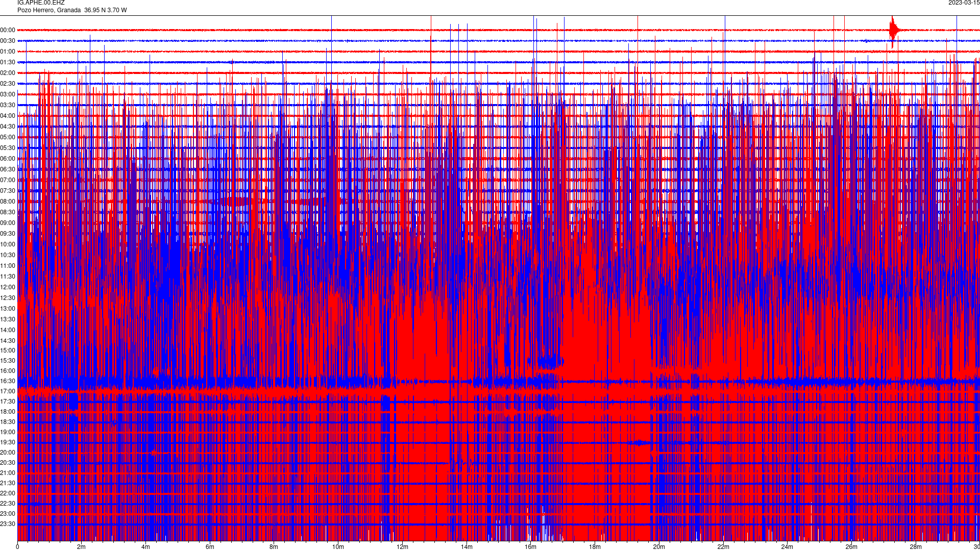Click the 26m tick on the time axis
Viewport: 980px width, 551px height.
click(851, 547)
